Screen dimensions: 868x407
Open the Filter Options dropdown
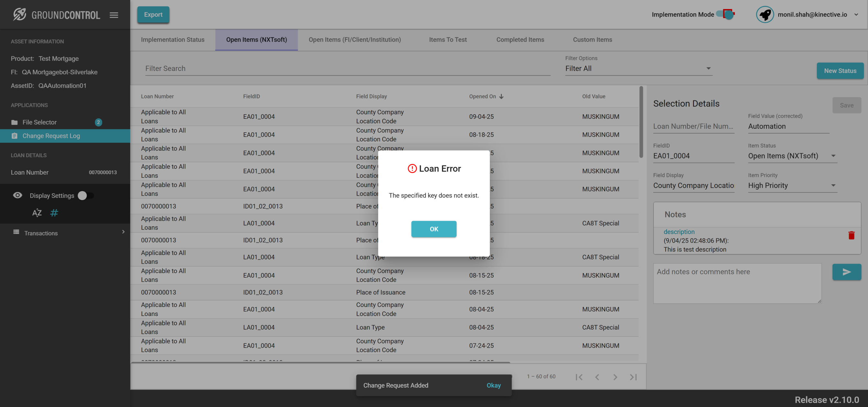pos(638,68)
